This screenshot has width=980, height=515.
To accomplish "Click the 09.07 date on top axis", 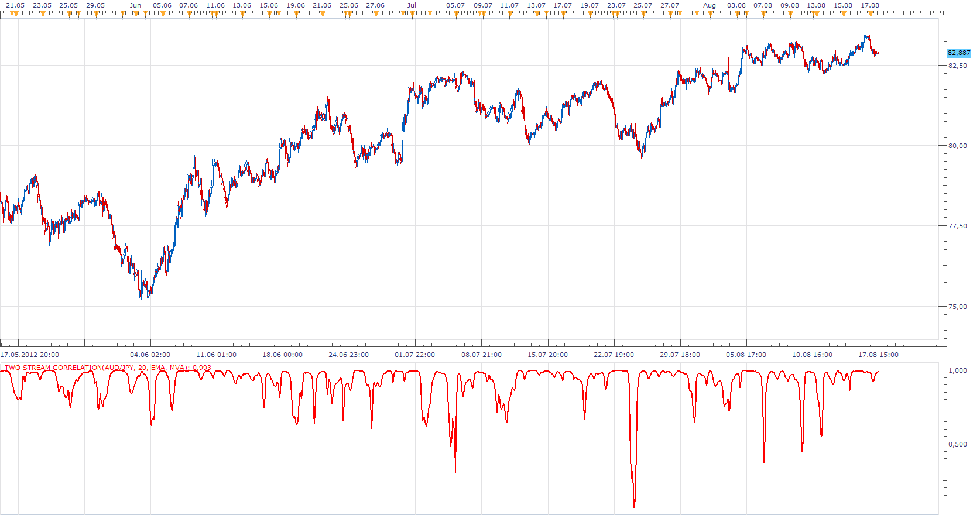I will tap(483, 5).
